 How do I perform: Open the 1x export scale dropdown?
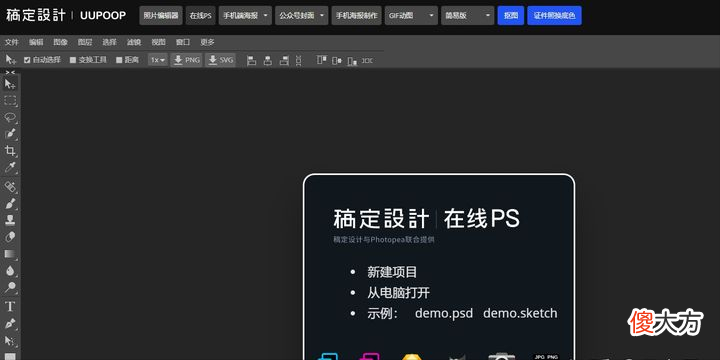(158, 60)
